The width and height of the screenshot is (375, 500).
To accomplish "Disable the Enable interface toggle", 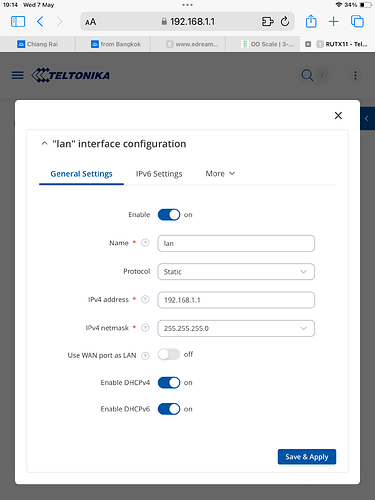I will tap(169, 215).
